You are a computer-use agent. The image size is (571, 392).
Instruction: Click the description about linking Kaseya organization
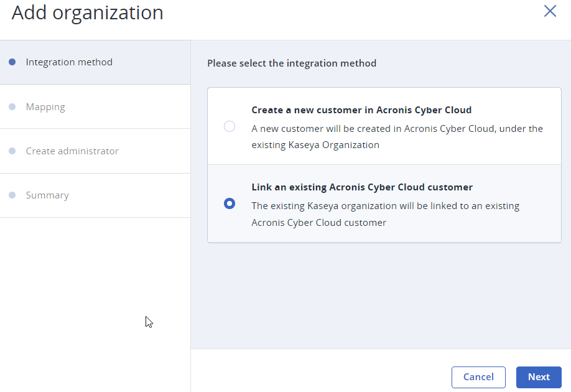[x=385, y=214]
